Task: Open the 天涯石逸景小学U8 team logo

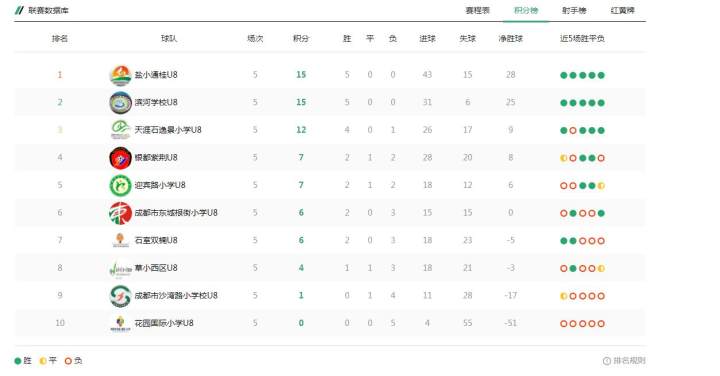Action: coord(120,130)
